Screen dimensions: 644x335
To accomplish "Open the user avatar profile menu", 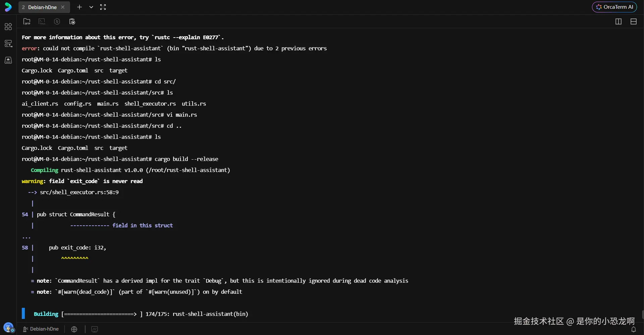I will [8, 327].
